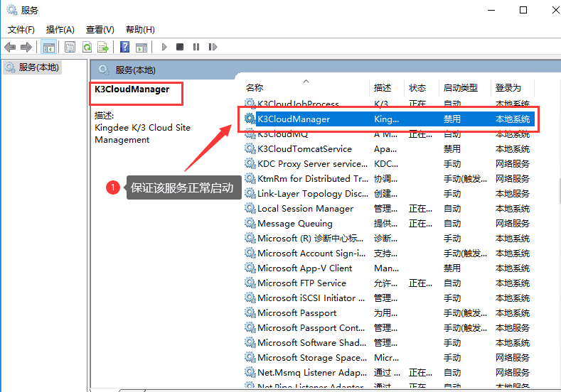Image resolution: width=561 pixels, height=392 pixels.
Task: Open the 查看(V) menu
Action: (100, 30)
